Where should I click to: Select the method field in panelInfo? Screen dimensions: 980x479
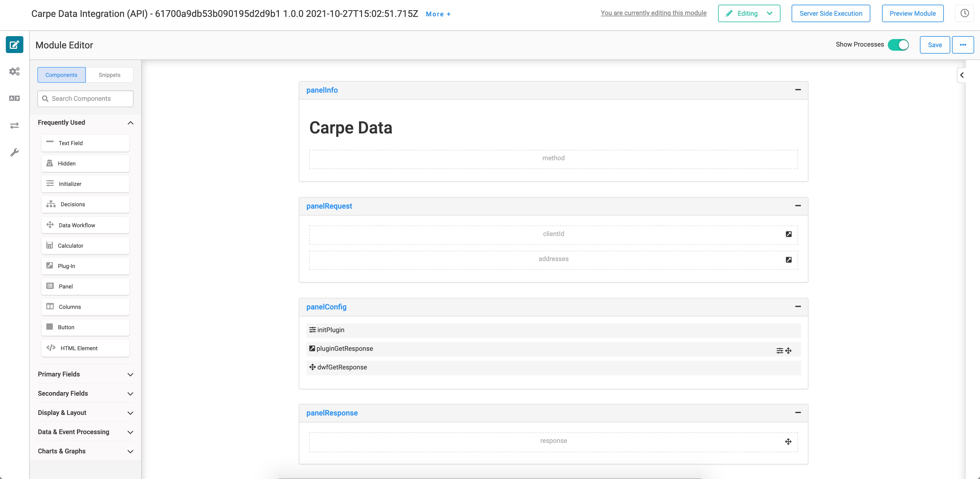point(553,159)
